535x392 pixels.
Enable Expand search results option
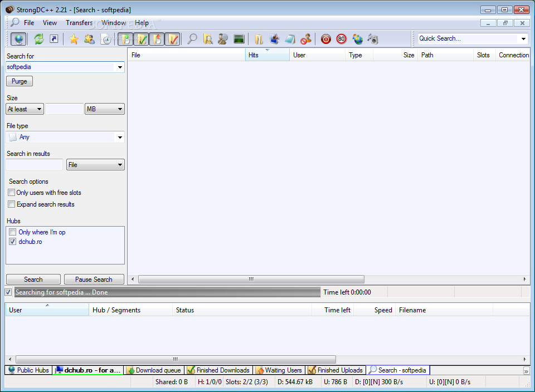12,204
